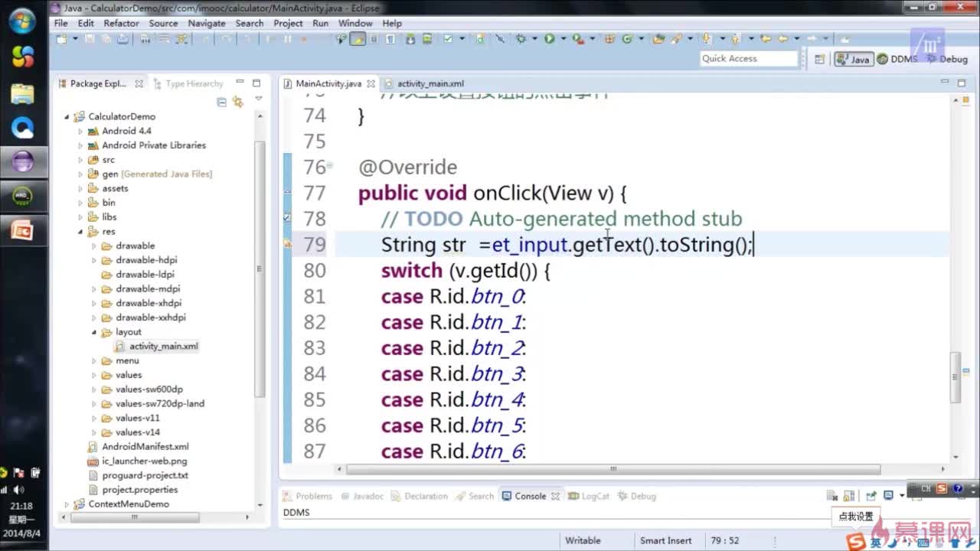Click the Next Annotation down arrow icon
Image resolution: width=980 pixels, height=551 pixels.
[706, 39]
